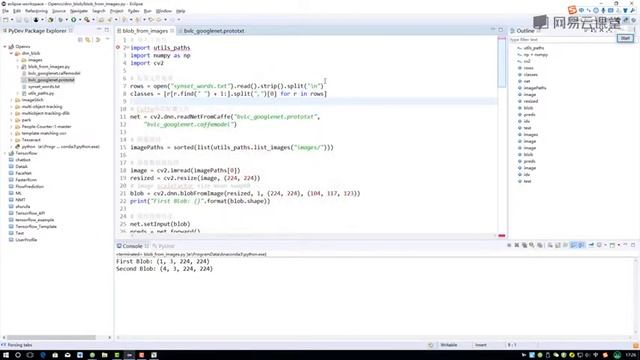Click the error marker on line 2
The width and height of the screenshot is (640, 360).
118,47
